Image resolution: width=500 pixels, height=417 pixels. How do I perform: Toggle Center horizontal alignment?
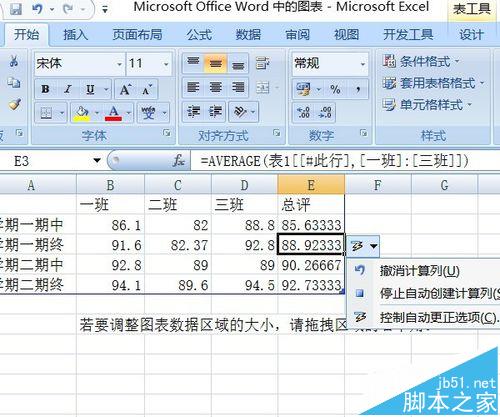point(216,87)
